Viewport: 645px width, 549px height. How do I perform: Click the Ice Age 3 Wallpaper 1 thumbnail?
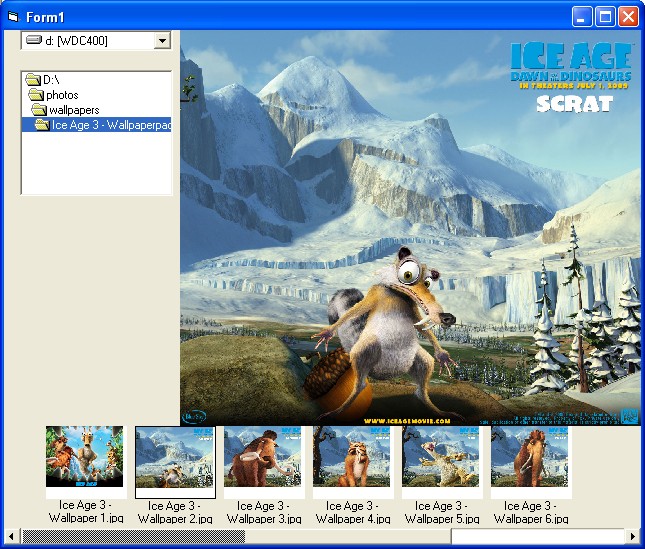pyautogui.click(x=84, y=457)
